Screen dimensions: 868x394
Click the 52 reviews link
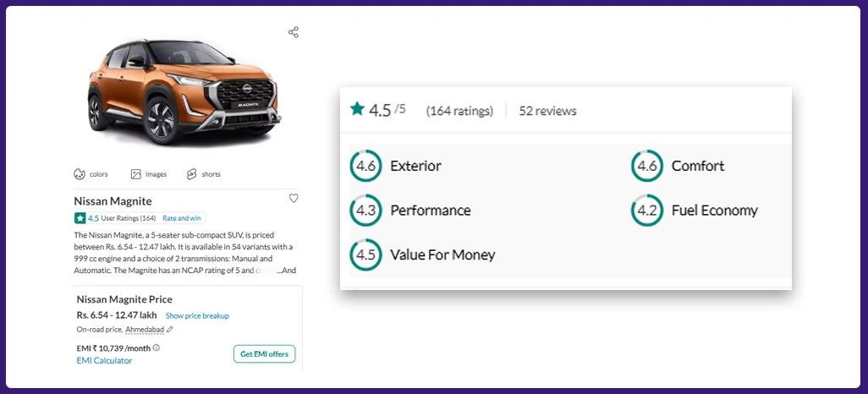pyautogui.click(x=547, y=111)
